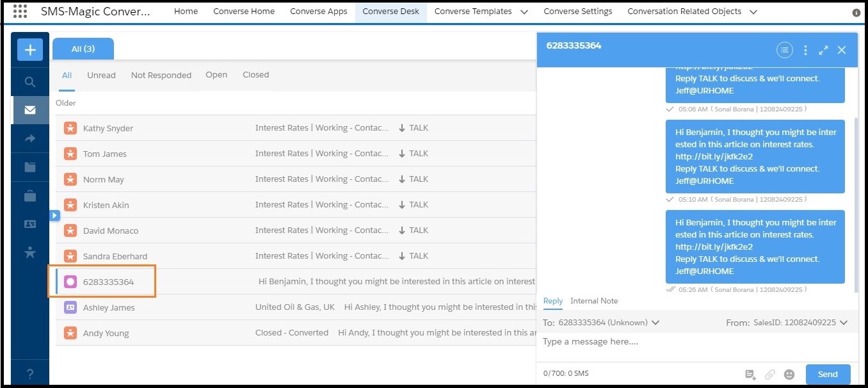
Task: Select the Converse Desk tab
Action: [x=391, y=12]
